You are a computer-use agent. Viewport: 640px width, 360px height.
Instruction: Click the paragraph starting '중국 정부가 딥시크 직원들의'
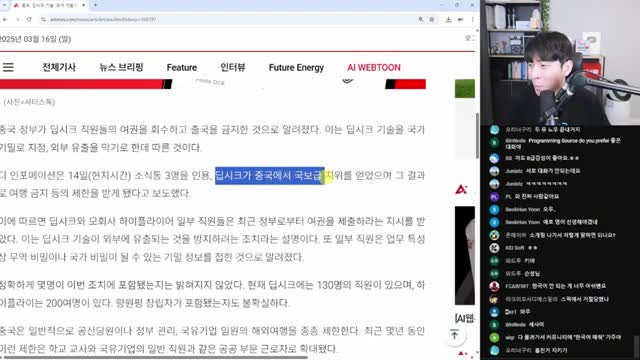(212, 138)
